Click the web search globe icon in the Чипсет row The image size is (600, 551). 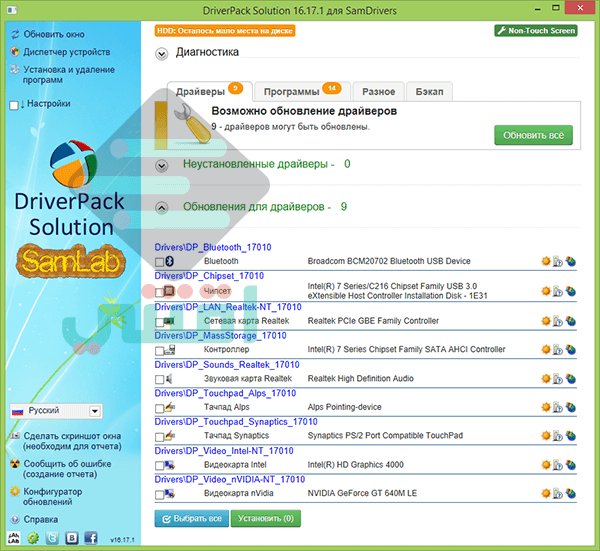[571, 291]
